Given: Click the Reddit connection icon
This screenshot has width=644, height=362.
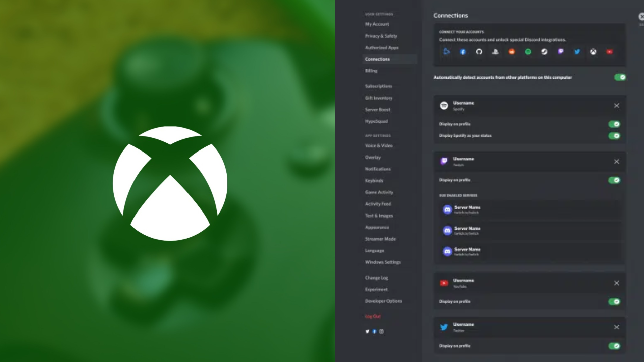Looking at the screenshot, I should (x=512, y=52).
